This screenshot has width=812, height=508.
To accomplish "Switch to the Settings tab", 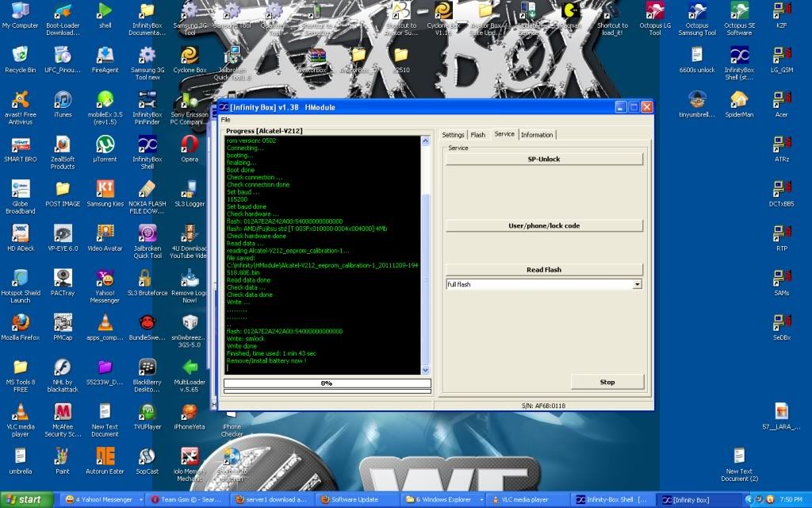I will (453, 135).
